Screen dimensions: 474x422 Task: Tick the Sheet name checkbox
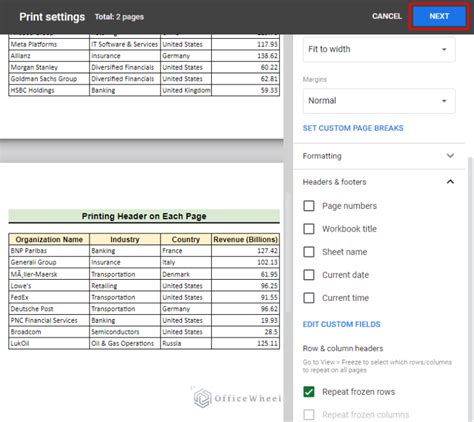point(309,252)
